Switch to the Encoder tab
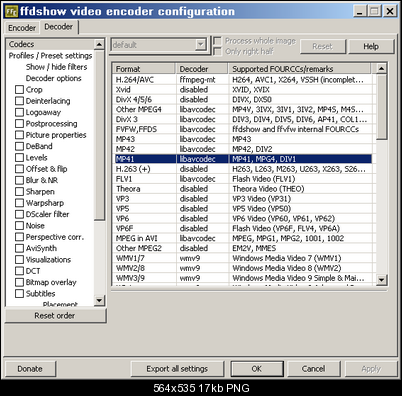The image size is (402, 396). 22,28
